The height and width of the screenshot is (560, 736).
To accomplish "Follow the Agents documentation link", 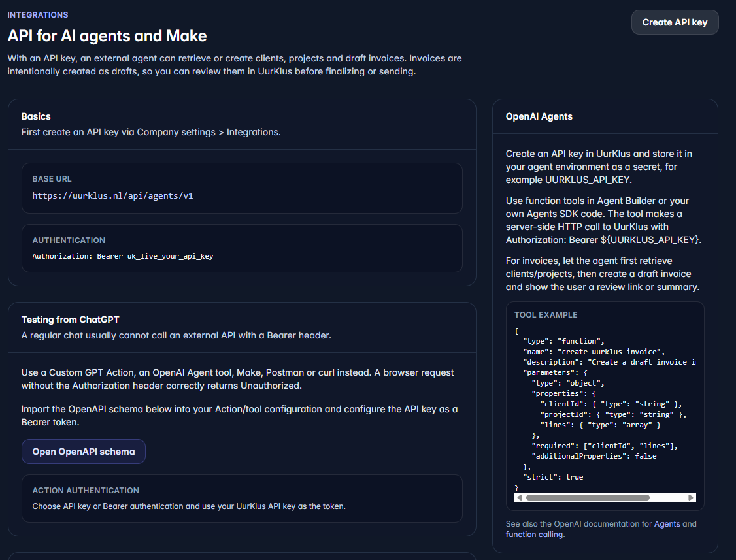I will point(667,524).
